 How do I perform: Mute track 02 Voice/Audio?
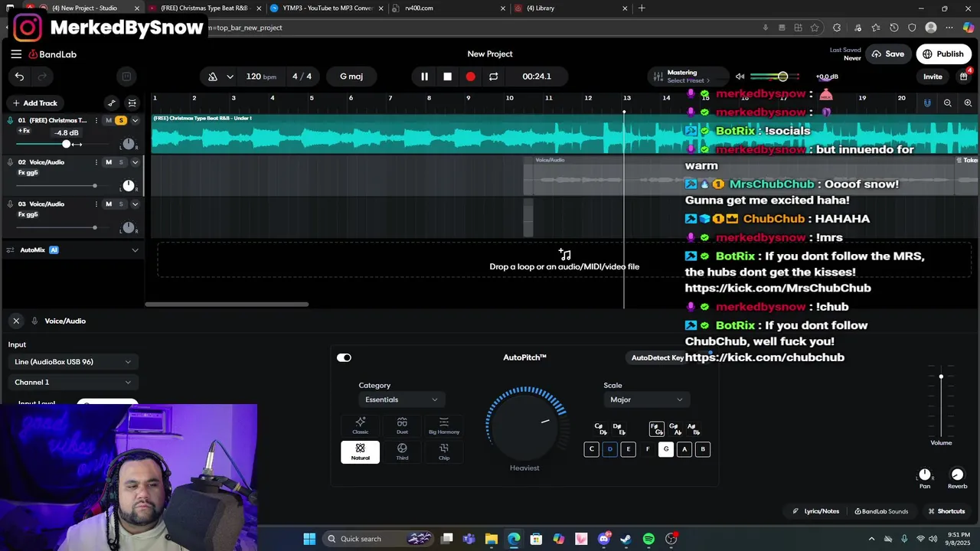pos(109,162)
